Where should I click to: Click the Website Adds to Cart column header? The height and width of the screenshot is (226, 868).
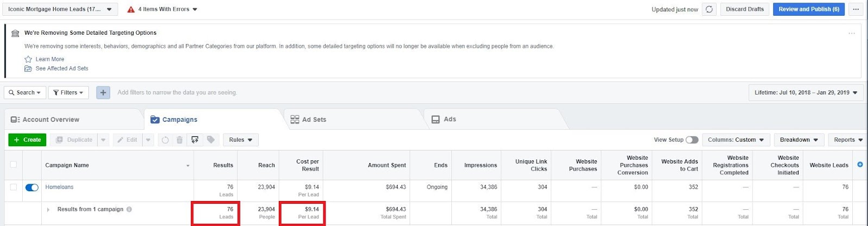(678, 165)
